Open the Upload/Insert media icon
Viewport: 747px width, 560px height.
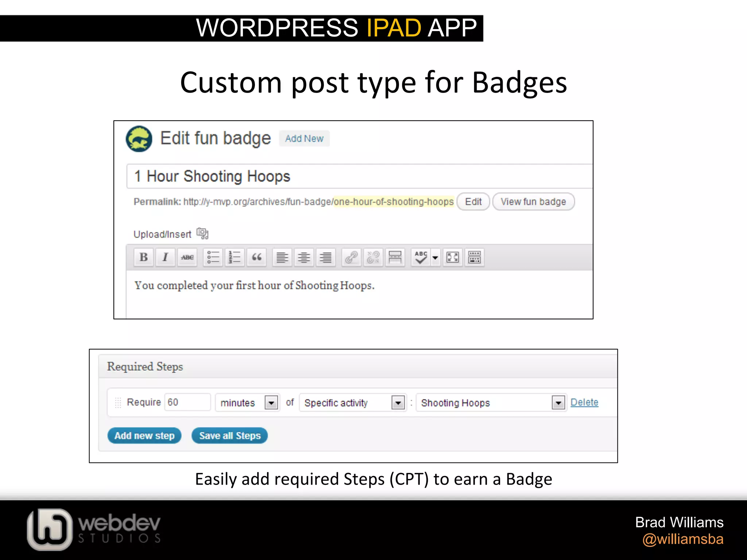(x=202, y=233)
